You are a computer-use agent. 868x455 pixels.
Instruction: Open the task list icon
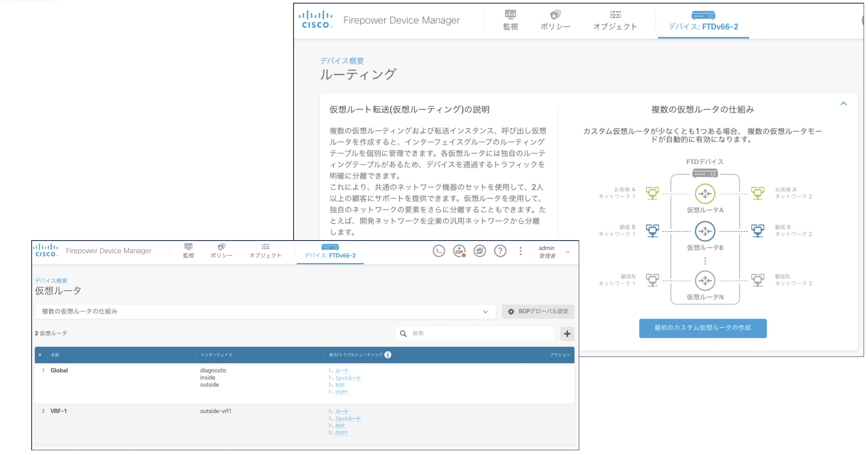coord(480,251)
